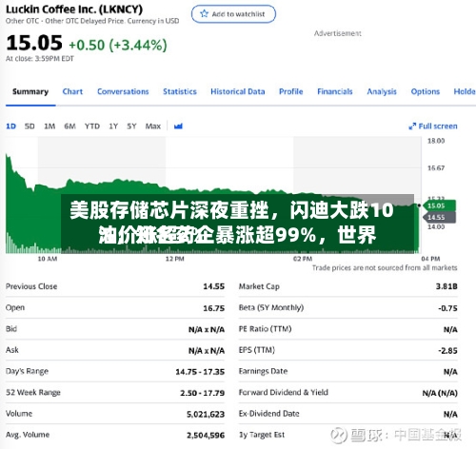Go to the Statistics tab
The width and height of the screenshot is (476, 449).
point(180,91)
